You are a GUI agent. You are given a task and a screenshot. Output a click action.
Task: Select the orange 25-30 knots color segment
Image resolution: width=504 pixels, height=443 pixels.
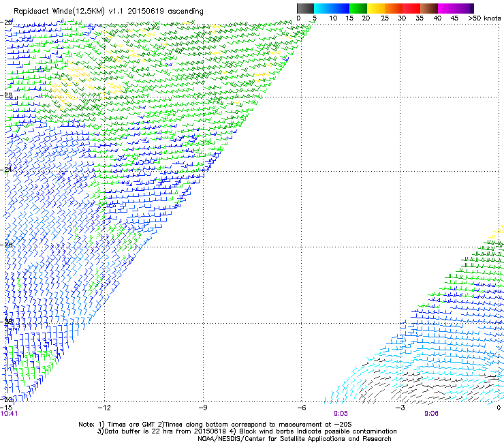[394, 8]
